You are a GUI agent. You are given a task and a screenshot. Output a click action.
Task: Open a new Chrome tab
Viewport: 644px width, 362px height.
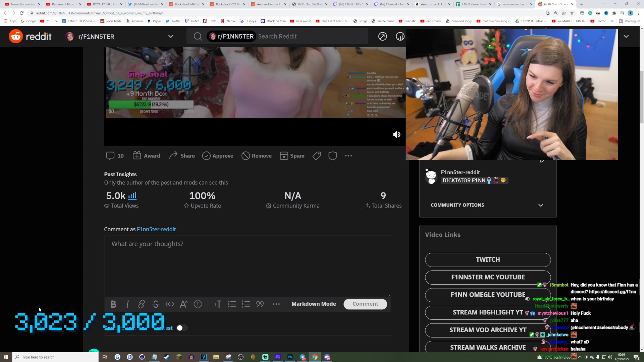[x=582, y=4]
